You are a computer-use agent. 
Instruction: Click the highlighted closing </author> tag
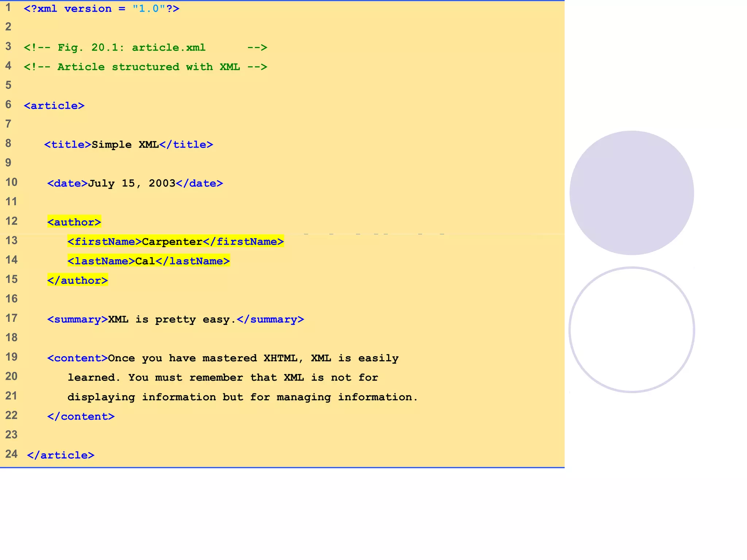tap(77, 280)
